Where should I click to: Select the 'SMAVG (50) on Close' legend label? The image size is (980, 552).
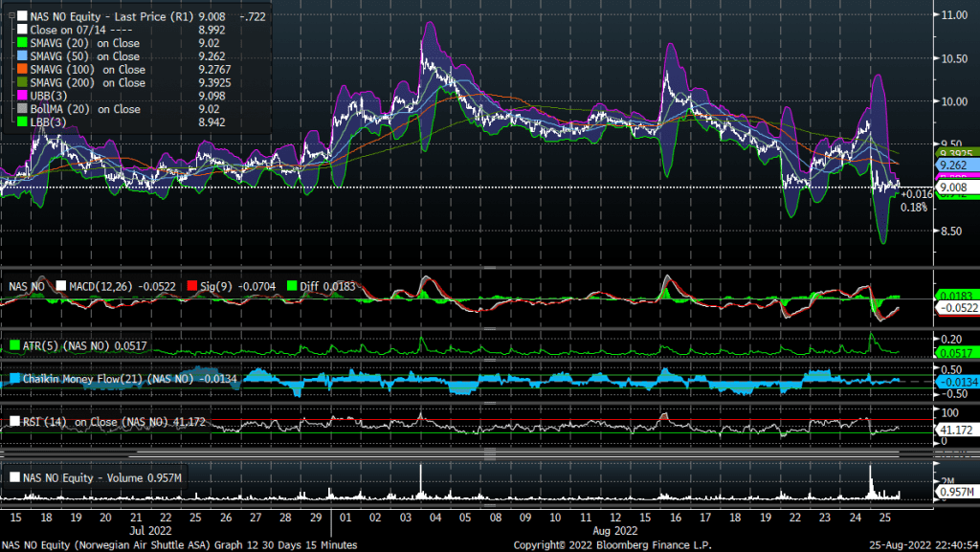tap(85, 56)
